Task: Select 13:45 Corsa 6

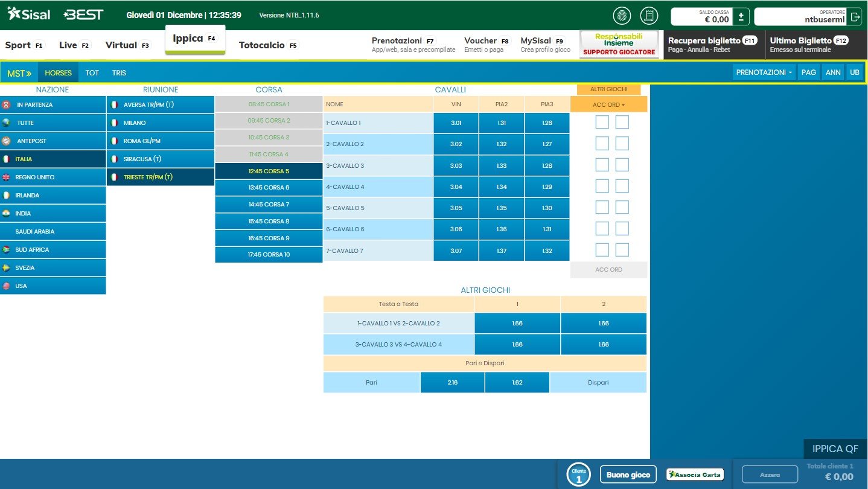Action: (269, 188)
